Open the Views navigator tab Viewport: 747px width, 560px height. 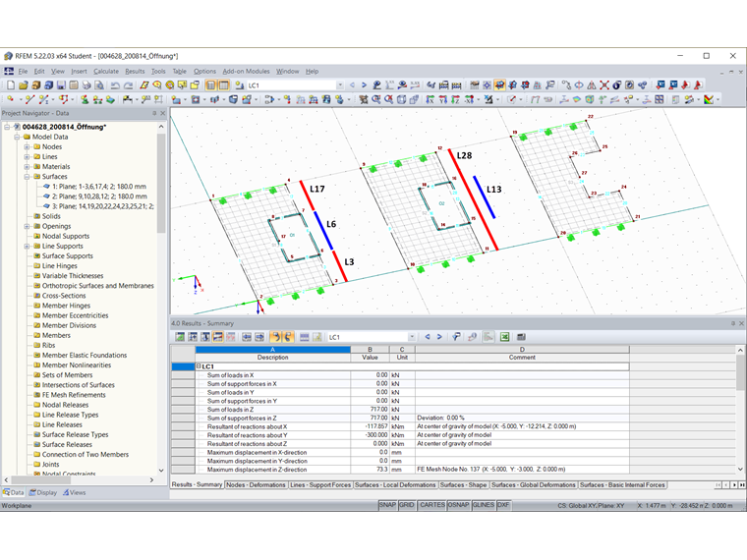75,492
